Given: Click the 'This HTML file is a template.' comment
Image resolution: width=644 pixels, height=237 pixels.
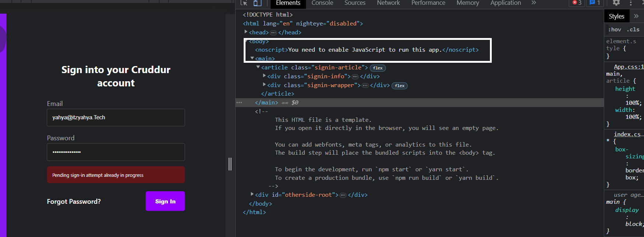Looking at the screenshot, I should click(x=323, y=120).
